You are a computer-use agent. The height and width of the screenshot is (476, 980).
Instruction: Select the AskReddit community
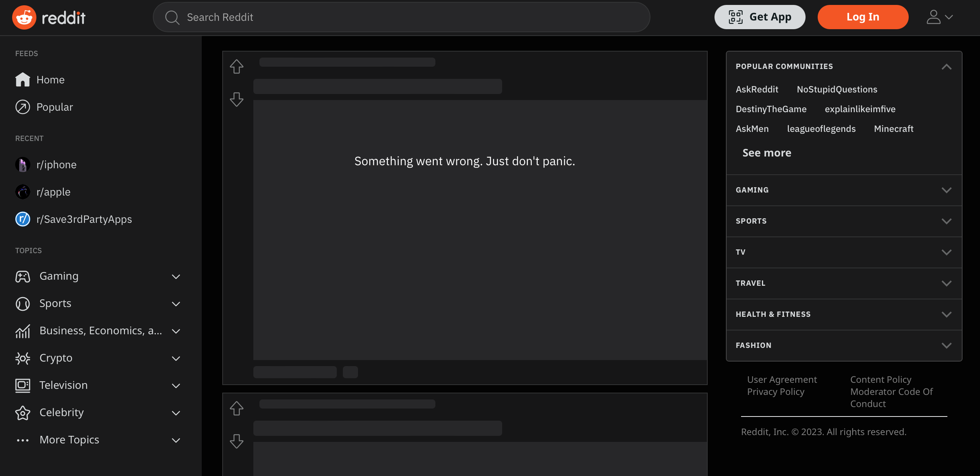pyautogui.click(x=756, y=89)
